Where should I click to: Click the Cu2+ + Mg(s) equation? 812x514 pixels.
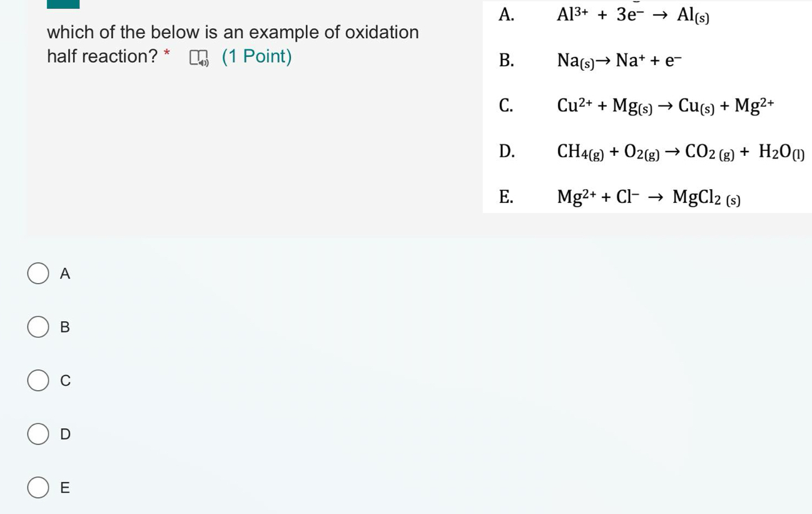pyautogui.click(x=665, y=105)
